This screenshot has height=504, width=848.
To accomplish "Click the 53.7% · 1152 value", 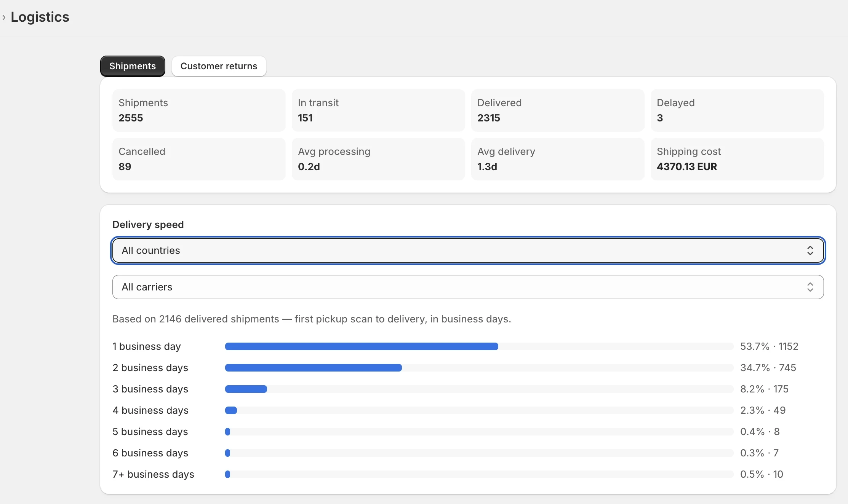I will point(769,346).
